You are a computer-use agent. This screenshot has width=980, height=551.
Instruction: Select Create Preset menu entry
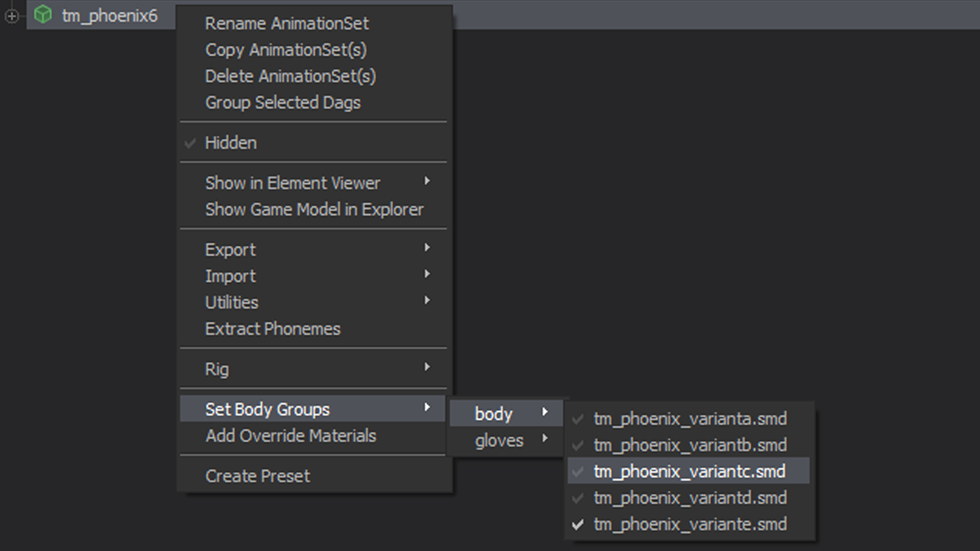click(257, 476)
